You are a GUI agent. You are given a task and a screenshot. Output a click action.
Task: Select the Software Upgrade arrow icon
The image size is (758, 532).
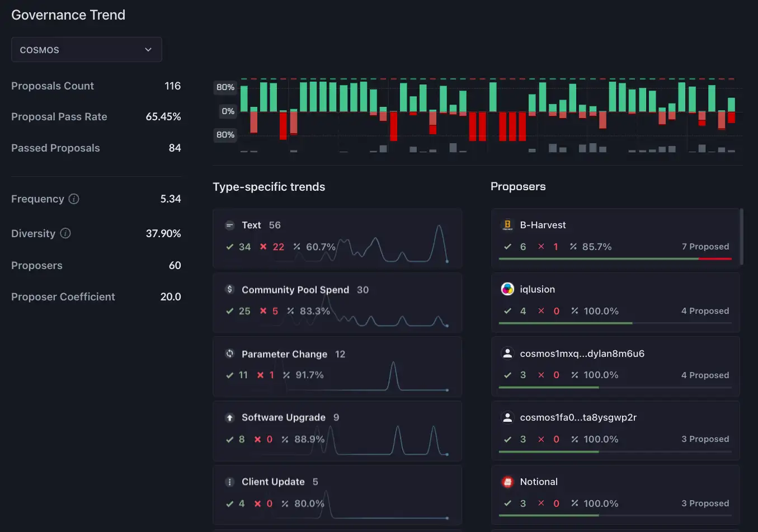(x=229, y=417)
